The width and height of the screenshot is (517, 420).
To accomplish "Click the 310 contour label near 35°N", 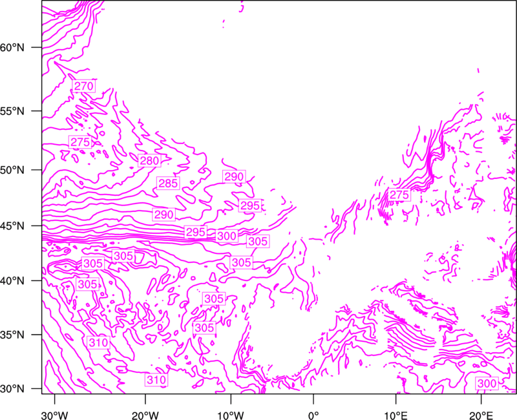I will point(98,342).
